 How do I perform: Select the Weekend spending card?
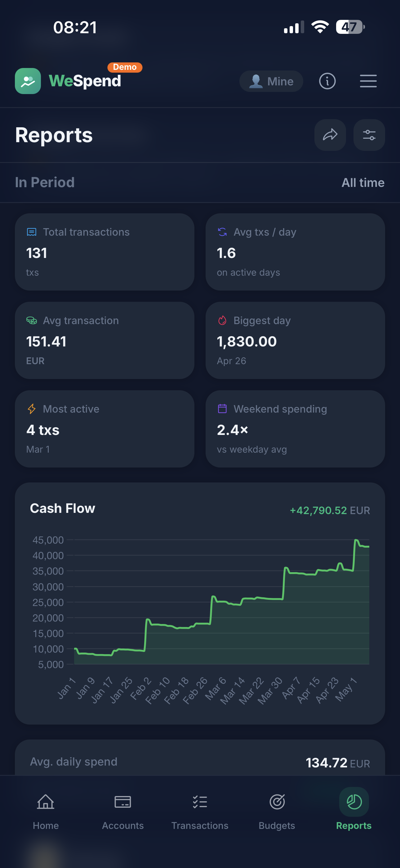point(295,429)
